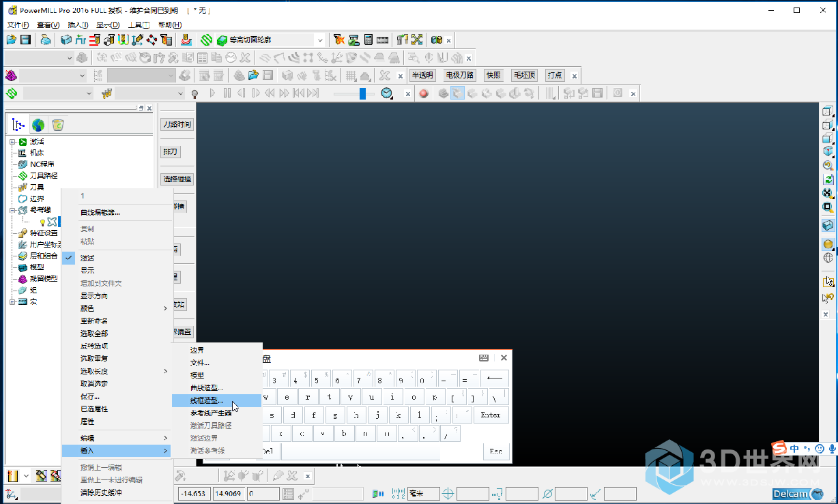Click the X coordinate field -14.653
This screenshot has width=838, height=504.
coord(194,494)
